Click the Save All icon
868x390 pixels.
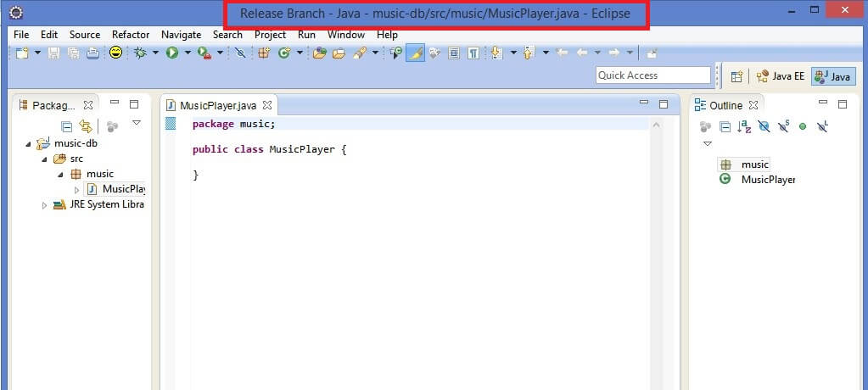73,53
